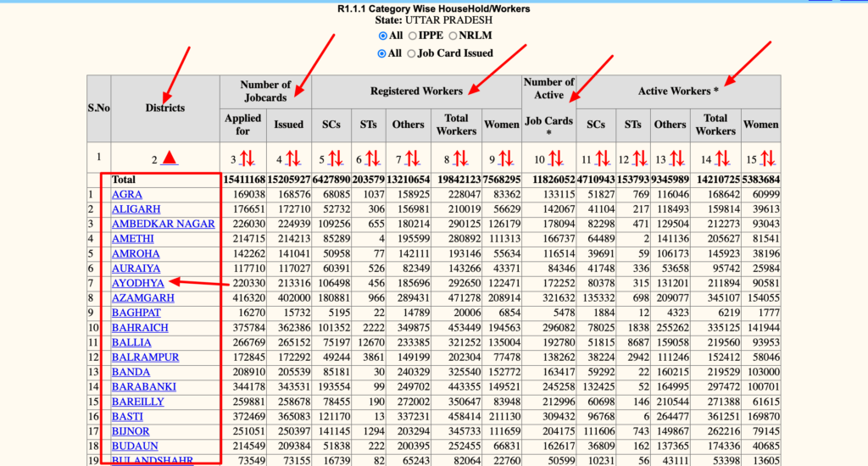Go to the BARABANKI district report
The image size is (868, 466).
tap(144, 387)
